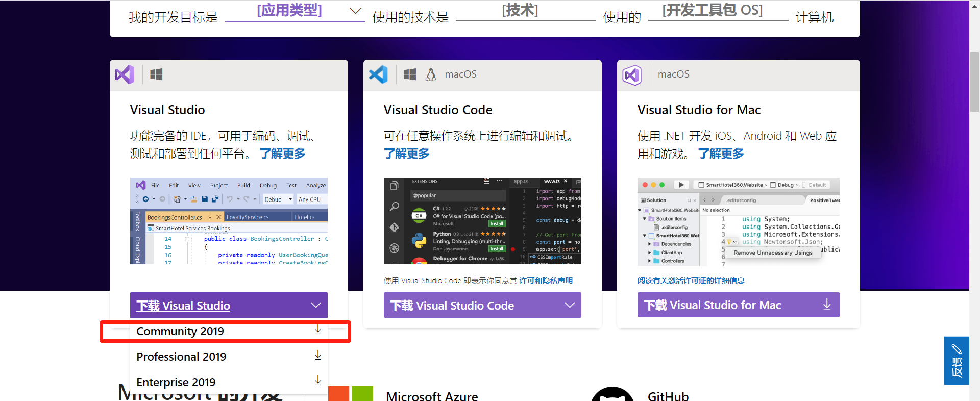Open the 许可和隐私声明 link
The width and height of the screenshot is (980, 401).
(x=546, y=281)
